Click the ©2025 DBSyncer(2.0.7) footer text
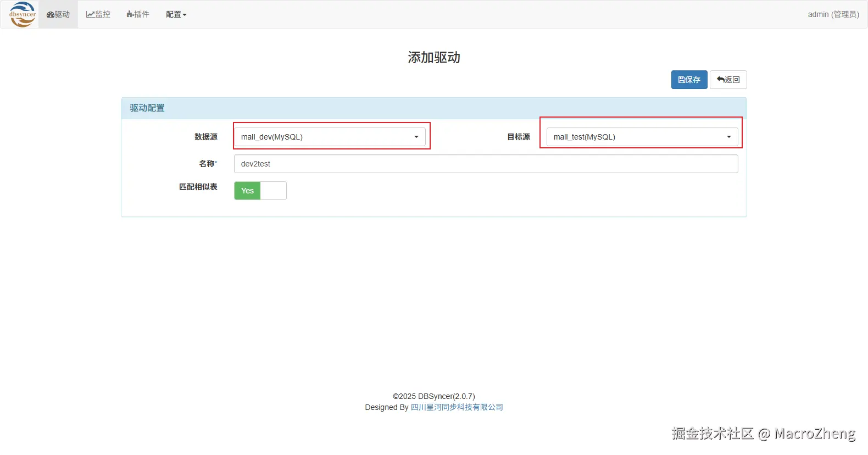868x455 pixels. click(x=434, y=396)
